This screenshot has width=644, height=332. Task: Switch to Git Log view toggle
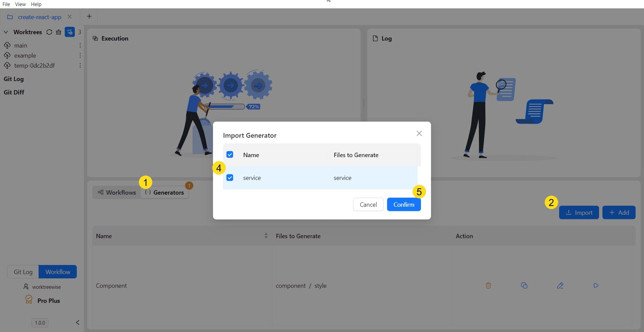click(x=23, y=272)
